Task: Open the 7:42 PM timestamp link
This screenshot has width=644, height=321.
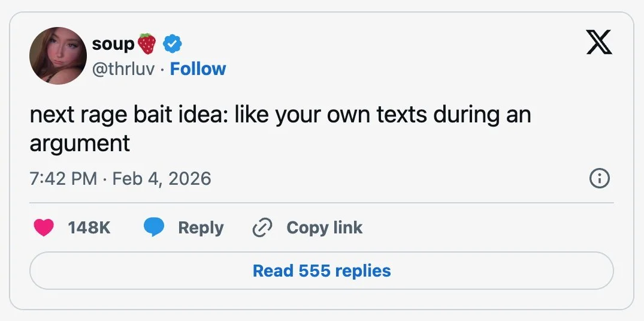Action: [x=62, y=178]
